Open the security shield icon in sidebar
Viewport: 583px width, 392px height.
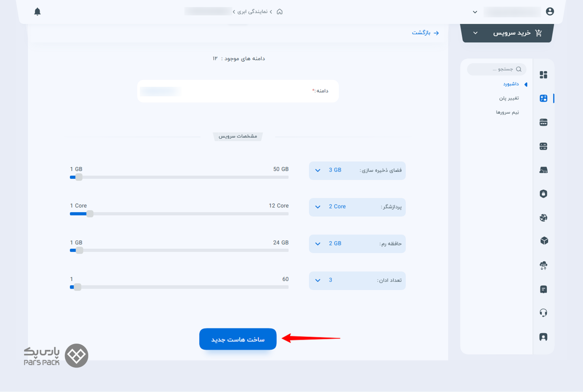coord(543,194)
